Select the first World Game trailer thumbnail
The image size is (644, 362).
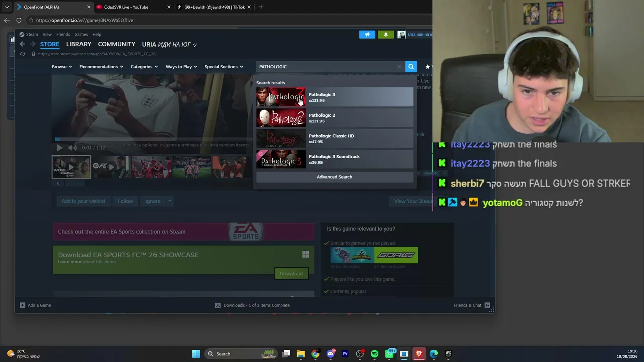[71, 167]
